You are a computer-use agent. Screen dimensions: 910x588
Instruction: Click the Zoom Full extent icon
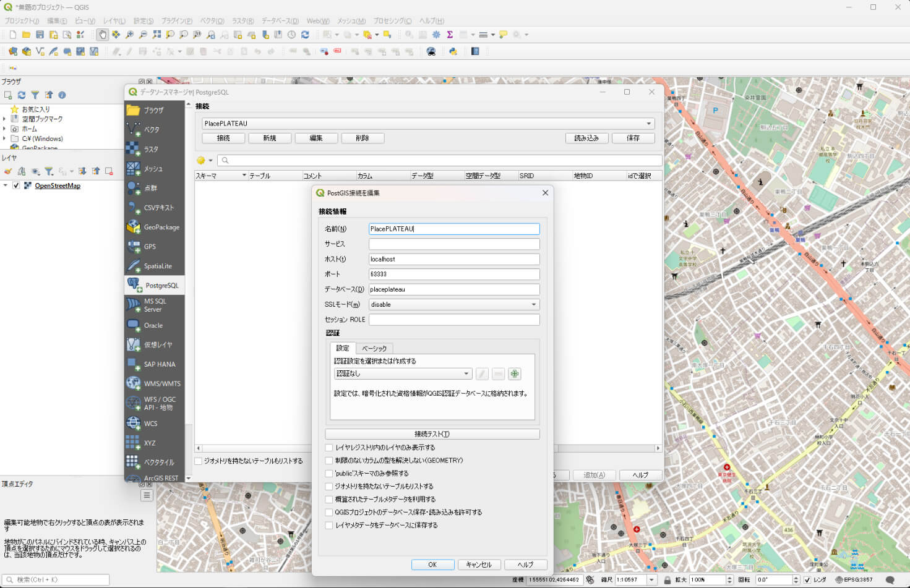click(157, 35)
